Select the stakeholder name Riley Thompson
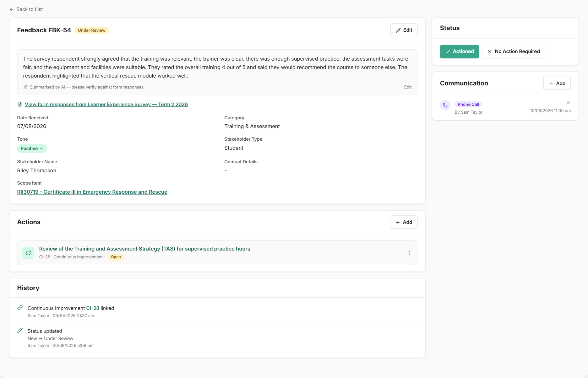This screenshot has height=378, width=588. click(37, 170)
